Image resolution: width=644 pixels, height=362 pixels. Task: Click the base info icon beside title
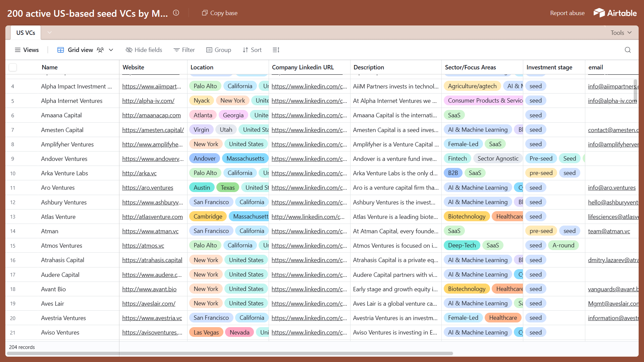[x=176, y=13]
